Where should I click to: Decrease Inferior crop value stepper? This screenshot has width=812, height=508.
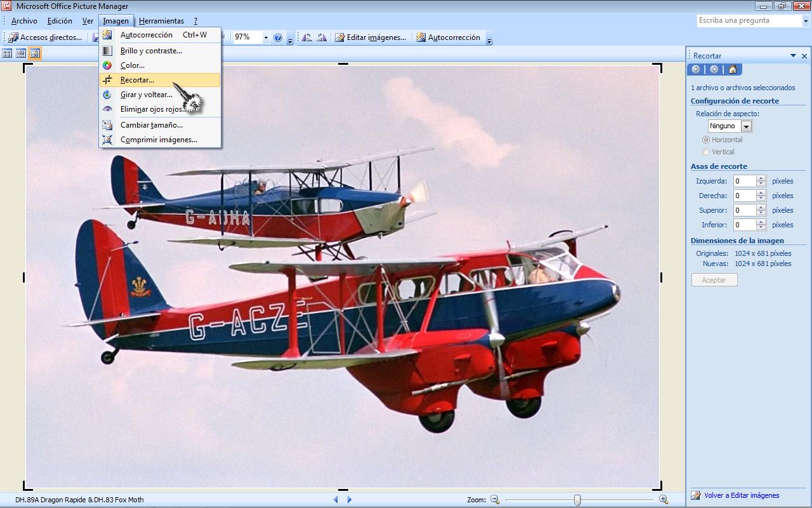(x=761, y=228)
